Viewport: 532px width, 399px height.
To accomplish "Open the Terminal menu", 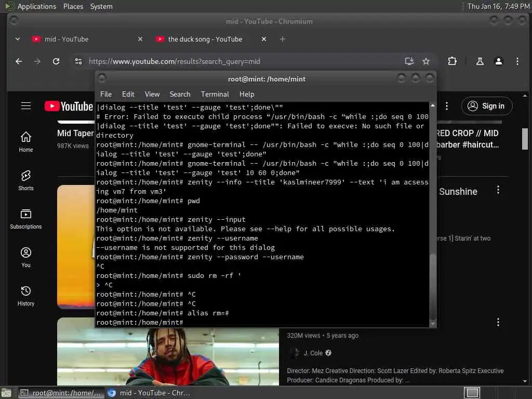I will pyautogui.click(x=215, y=95).
